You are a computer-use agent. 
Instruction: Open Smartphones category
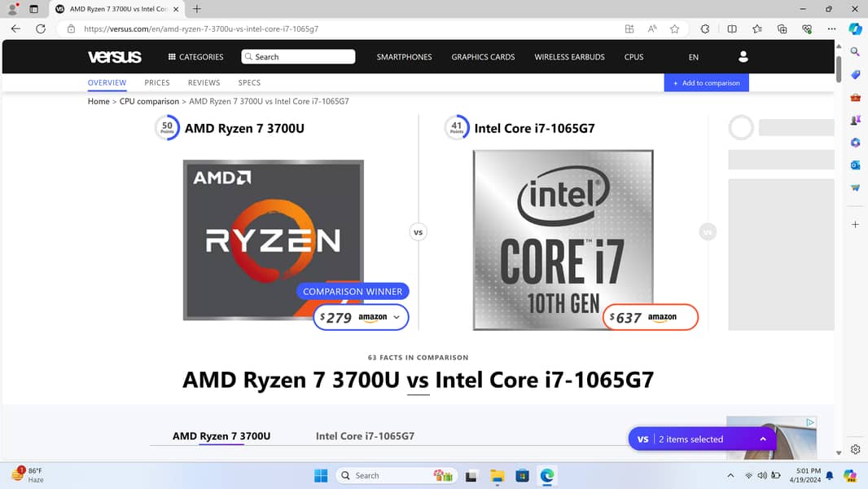point(404,56)
